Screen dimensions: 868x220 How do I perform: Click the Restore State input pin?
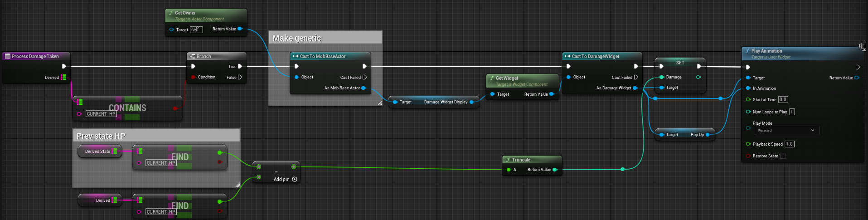coord(748,156)
